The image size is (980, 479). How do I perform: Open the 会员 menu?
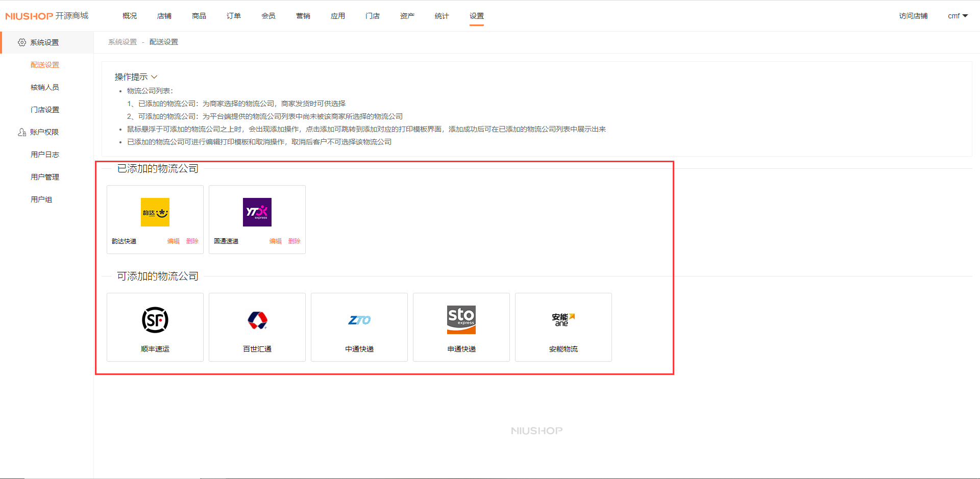pos(268,16)
